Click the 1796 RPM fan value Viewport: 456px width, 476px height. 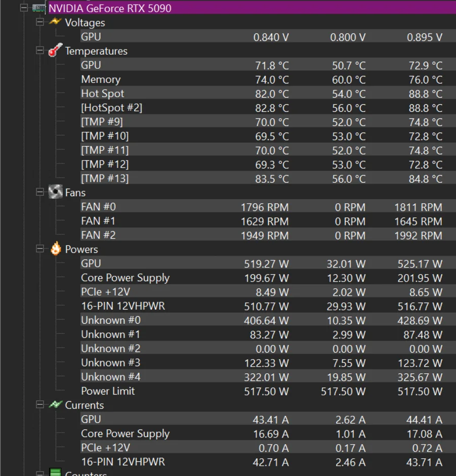[x=265, y=207]
